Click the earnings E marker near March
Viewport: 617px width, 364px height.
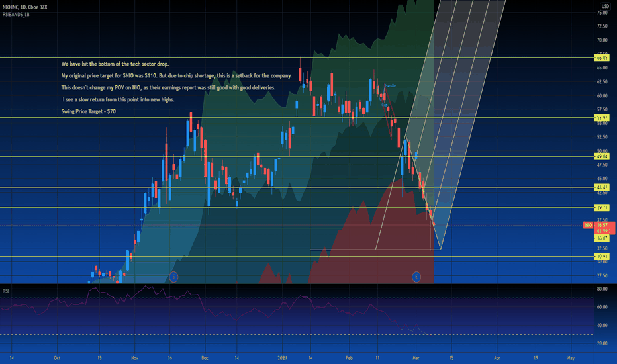coord(416,277)
